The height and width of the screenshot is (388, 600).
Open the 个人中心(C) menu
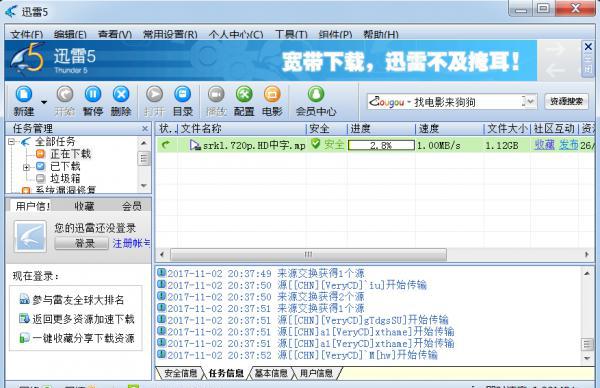point(236,35)
